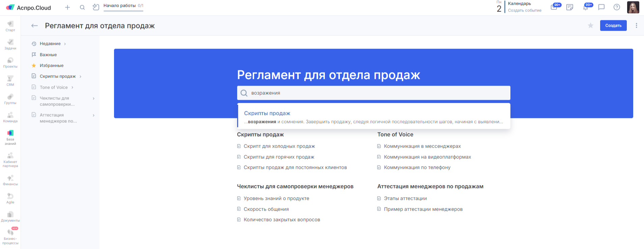Screen dimensions: 644x249
Task: Expand Скрипты продаж in the tree
Action: [x=80, y=76]
